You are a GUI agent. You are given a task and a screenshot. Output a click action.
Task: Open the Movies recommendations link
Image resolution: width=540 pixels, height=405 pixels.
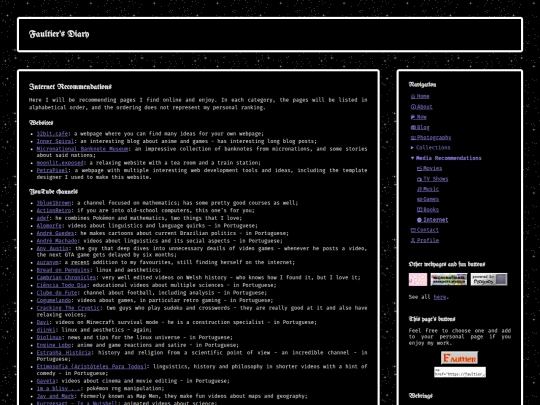point(429,168)
